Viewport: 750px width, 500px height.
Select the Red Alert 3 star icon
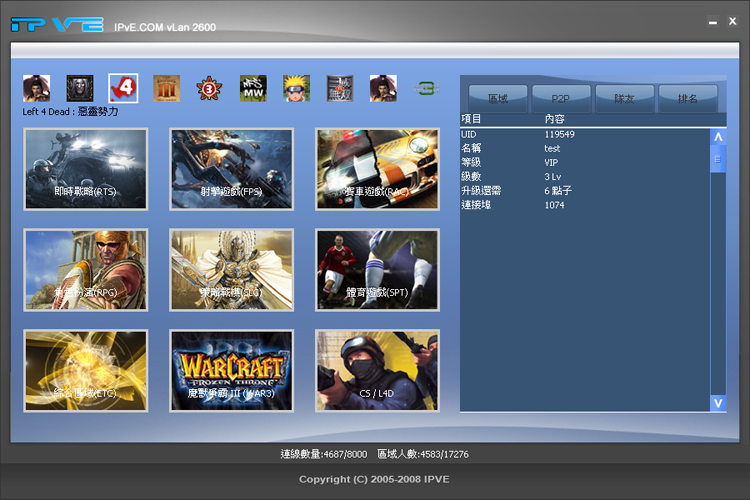click(209, 88)
